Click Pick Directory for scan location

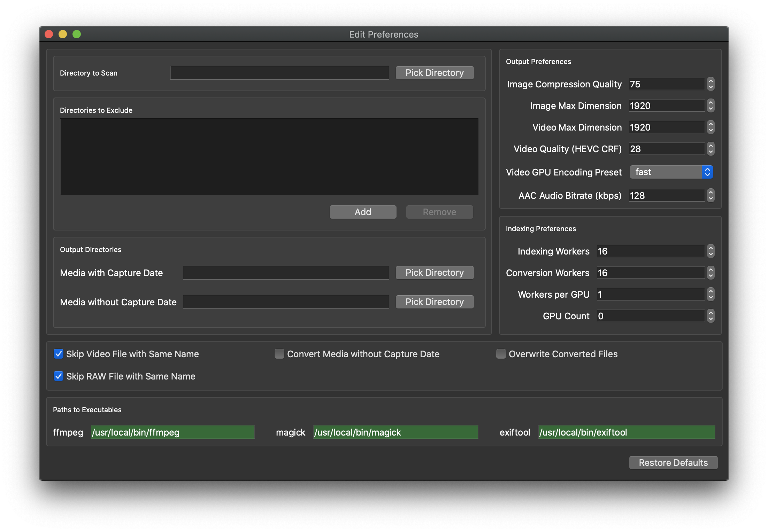(x=435, y=73)
